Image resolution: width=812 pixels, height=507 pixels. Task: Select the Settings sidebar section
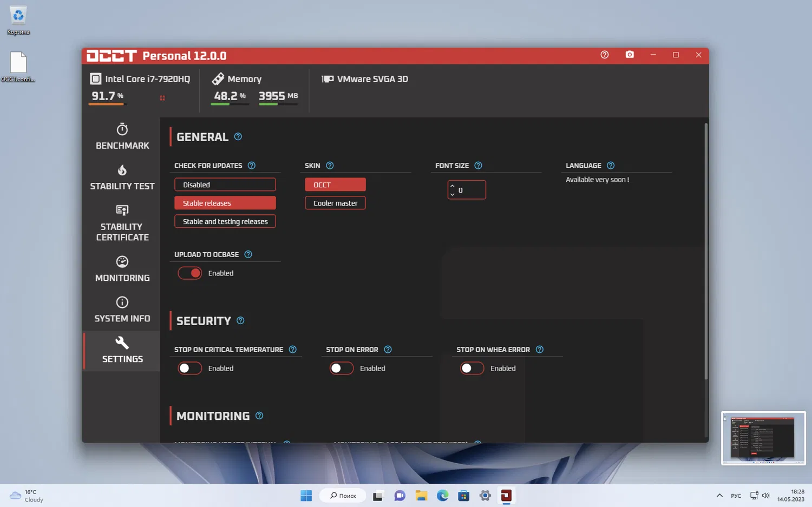click(x=122, y=350)
